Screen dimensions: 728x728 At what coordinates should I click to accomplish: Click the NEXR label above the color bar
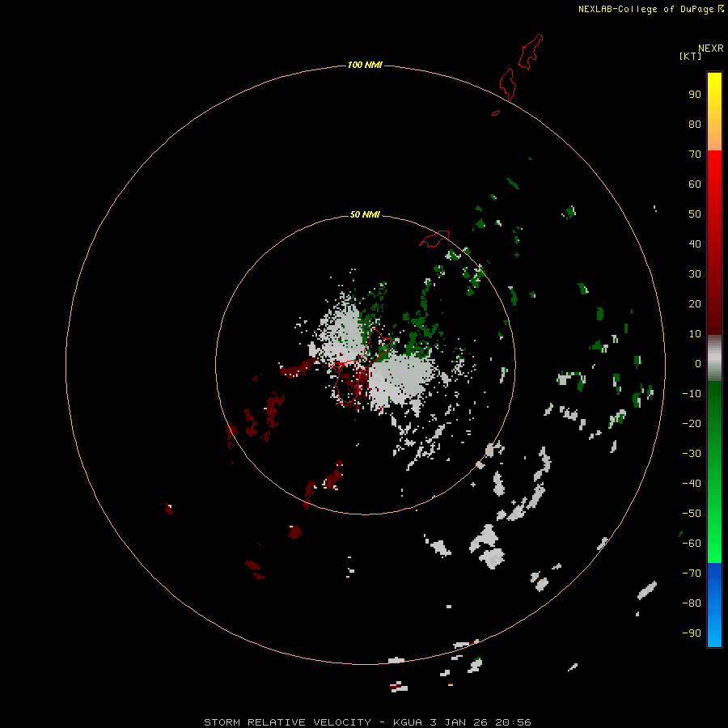710,49
